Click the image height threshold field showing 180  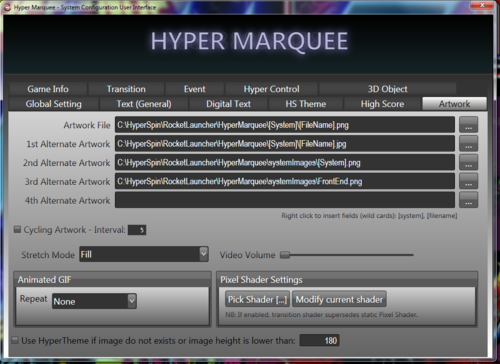(319, 340)
